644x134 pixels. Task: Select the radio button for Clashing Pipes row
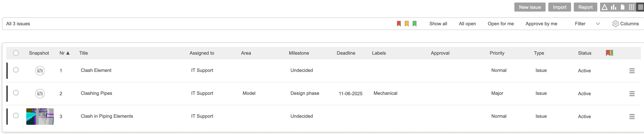point(16,93)
